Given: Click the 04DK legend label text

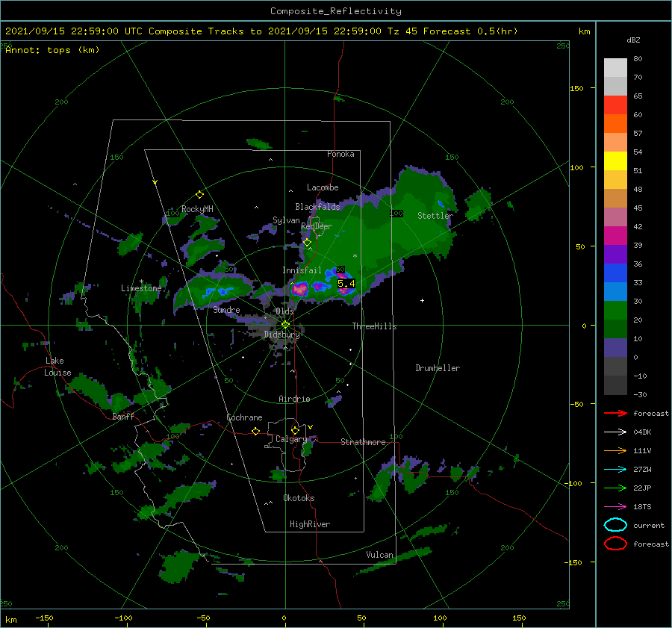Looking at the screenshot, I should coord(642,432).
